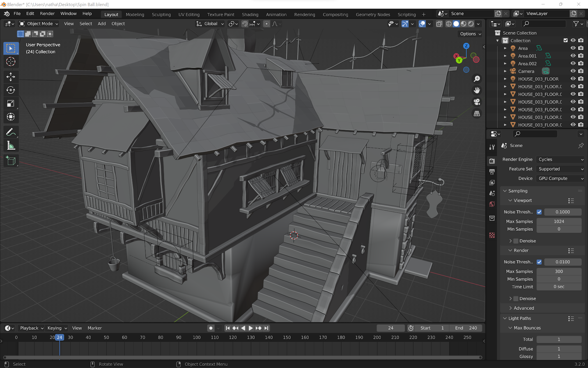Select the Rotate tool
This screenshot has height=368, width=588.
coord(11,90)
